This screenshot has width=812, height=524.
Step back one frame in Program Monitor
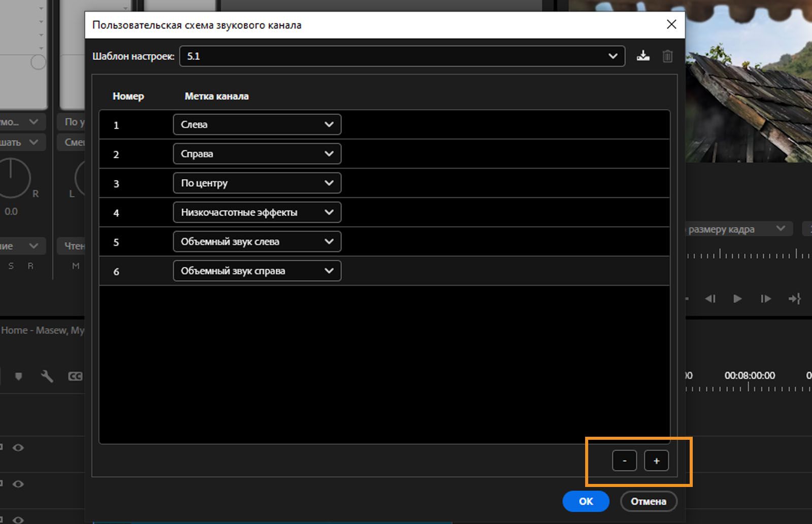pyautogui.click(x=710, y=299)
